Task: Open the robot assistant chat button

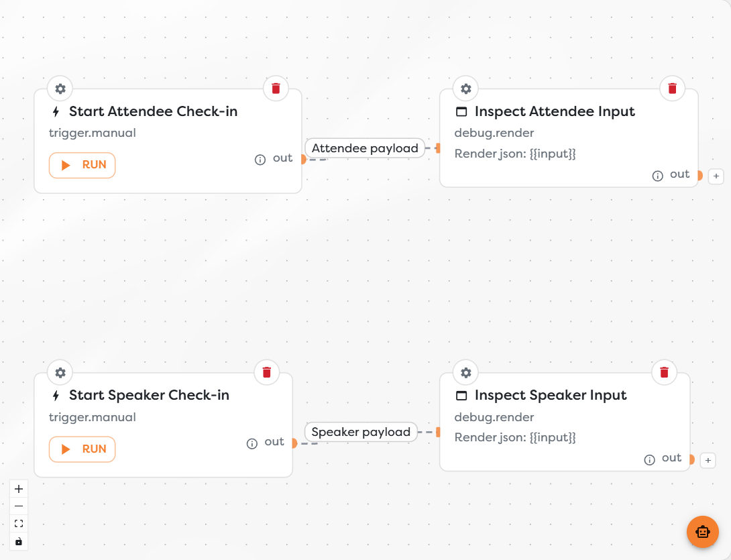Action: pos(703,532)
